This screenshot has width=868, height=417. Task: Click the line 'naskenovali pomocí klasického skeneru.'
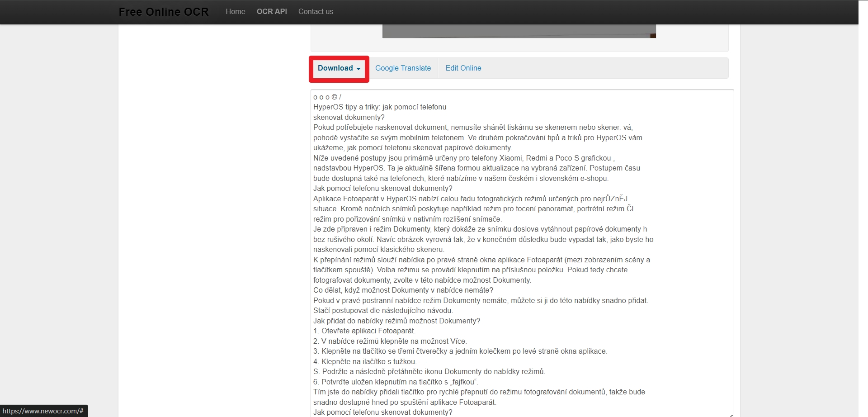[x=378, y=250]
